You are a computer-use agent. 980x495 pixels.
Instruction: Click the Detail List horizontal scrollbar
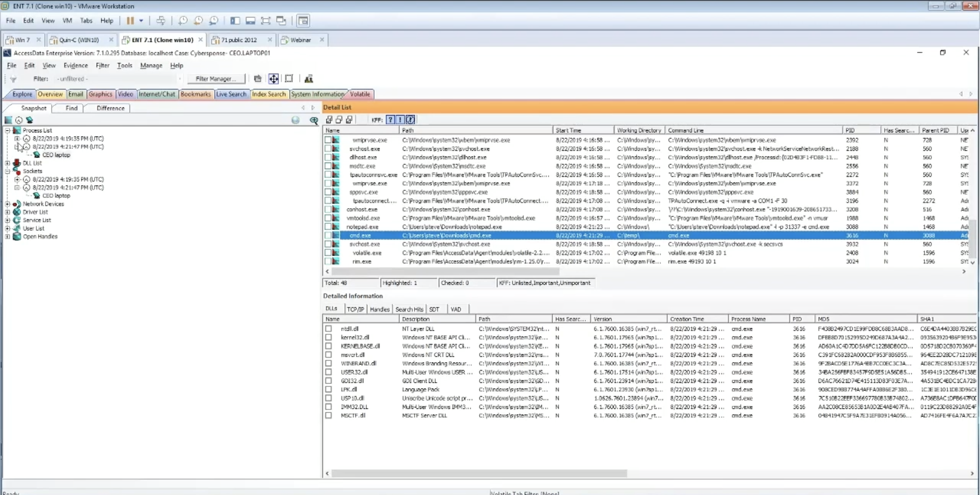click(445, 271)
